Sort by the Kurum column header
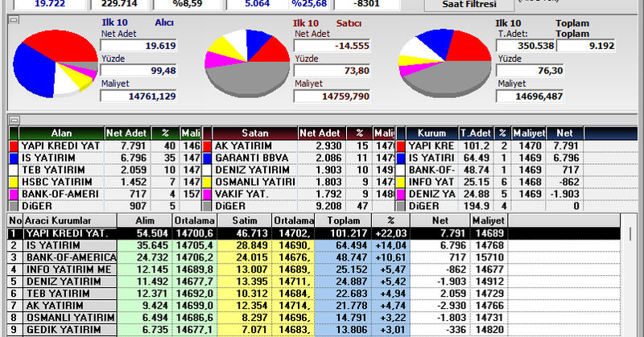The image size is (644, 337). tap(431, 133)
